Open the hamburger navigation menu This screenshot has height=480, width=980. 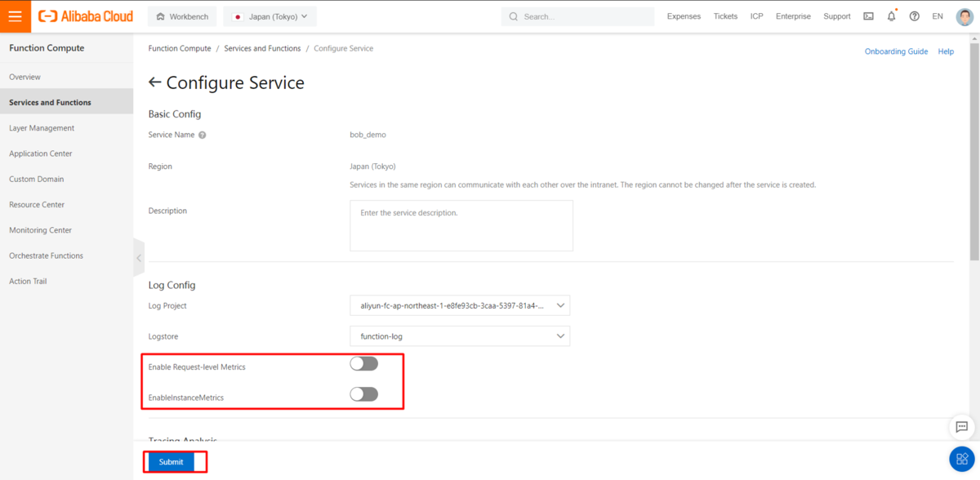click(16, 16)
